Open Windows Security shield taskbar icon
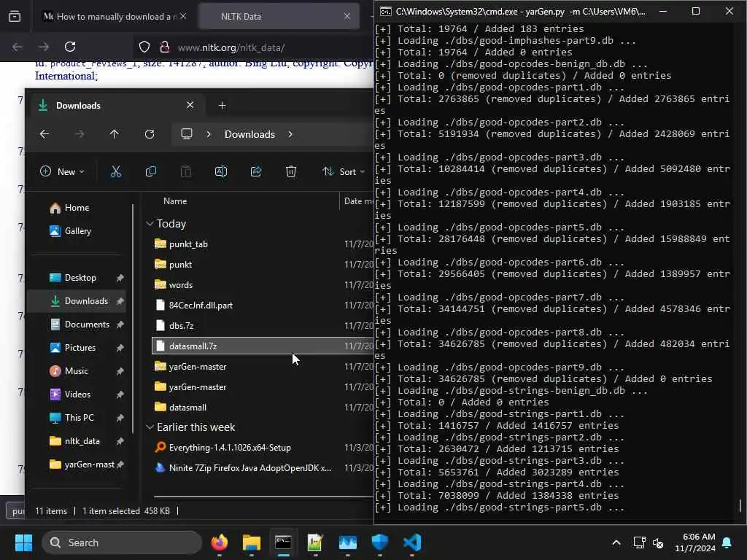The width and height of the screenshot is (747, 560). [x=379, y=542]
